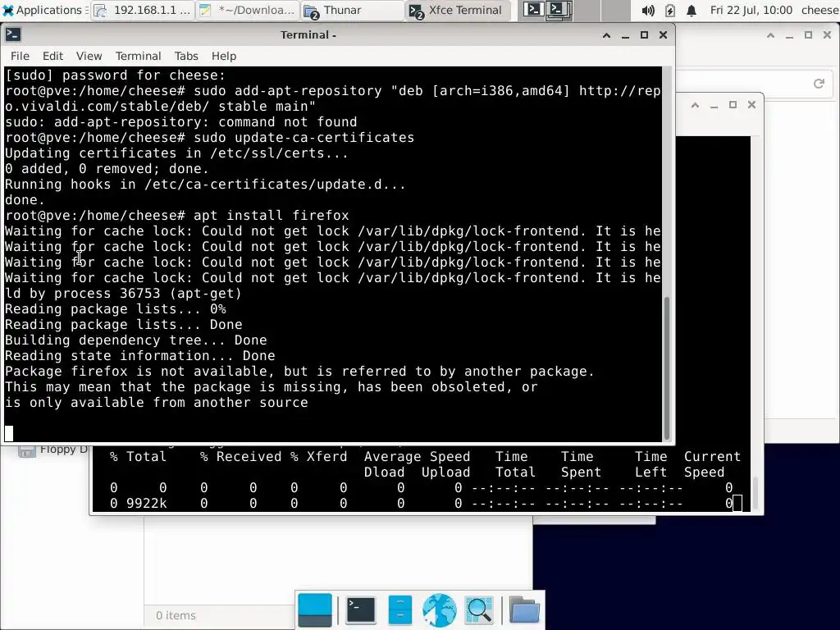Switch to the 192.168.1.1 browser window

143,10
